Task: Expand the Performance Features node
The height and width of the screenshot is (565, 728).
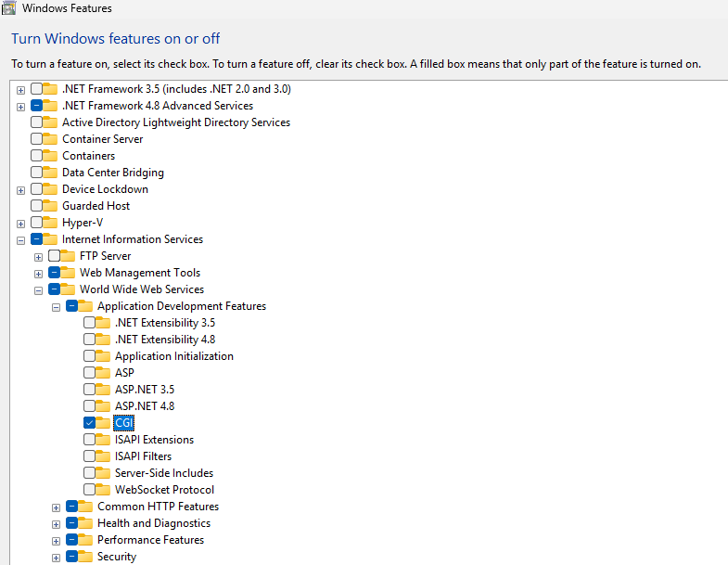Action: click(57, 541)
